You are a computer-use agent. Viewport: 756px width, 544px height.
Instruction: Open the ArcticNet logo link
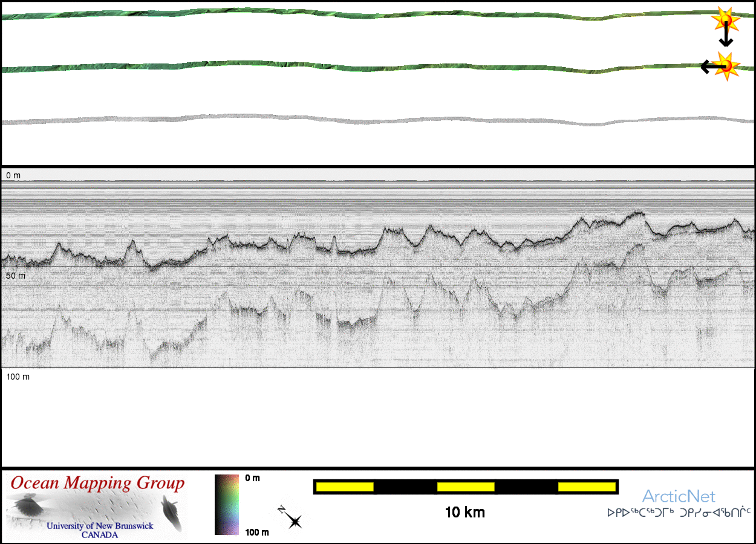point(679,497)
